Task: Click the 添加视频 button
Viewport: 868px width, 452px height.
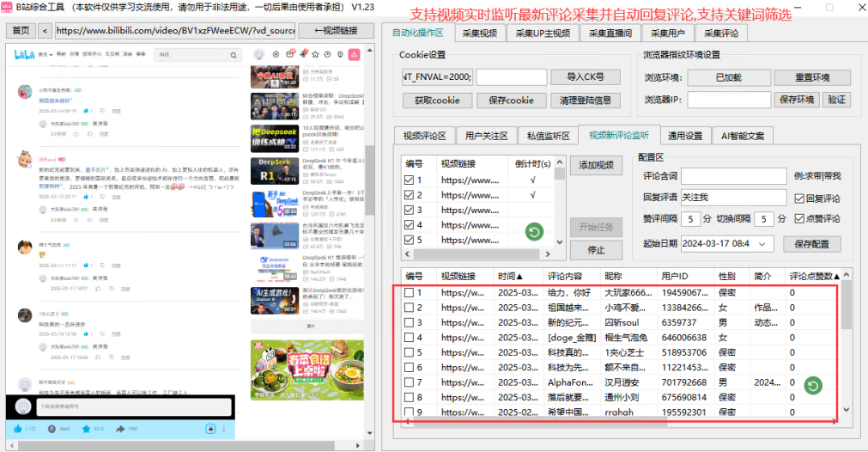Action: click(596, 165)
